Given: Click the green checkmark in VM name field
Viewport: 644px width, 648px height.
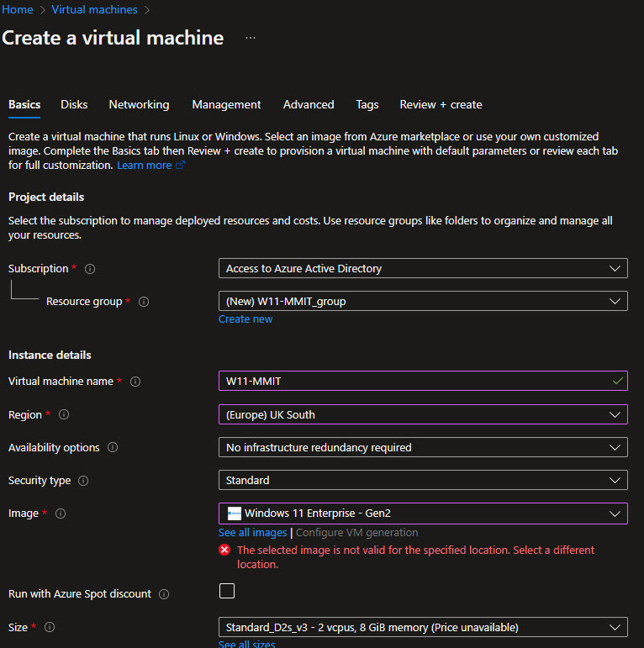Looking at the screenshot, I should coord(618,381).
